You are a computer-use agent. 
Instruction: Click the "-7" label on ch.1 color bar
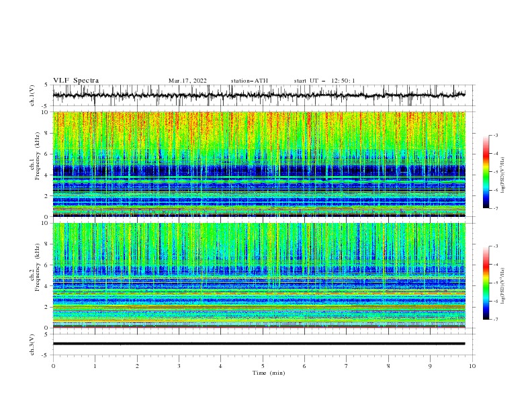pos(495,208)
